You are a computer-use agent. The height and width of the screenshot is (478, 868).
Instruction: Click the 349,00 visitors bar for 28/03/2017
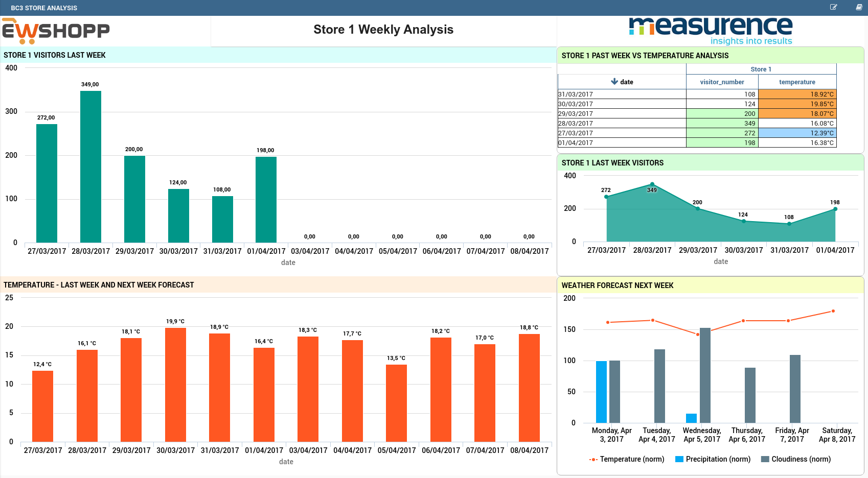(90, 166)
